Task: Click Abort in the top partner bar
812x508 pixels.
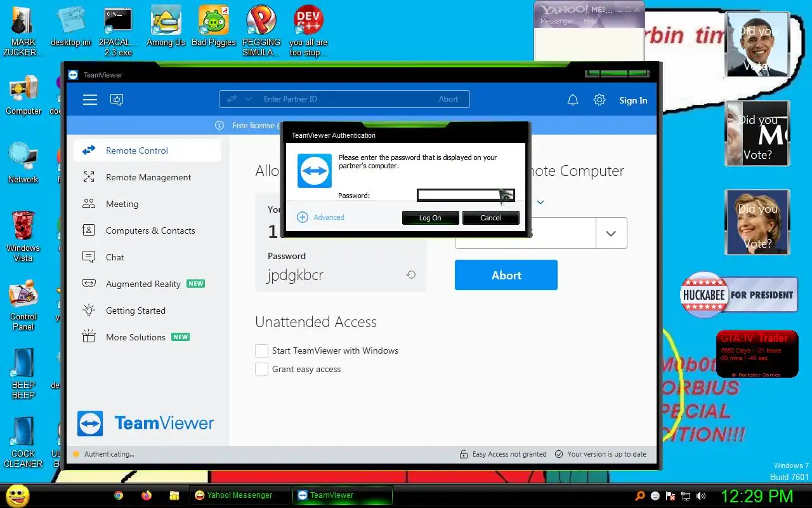Action: 448,99
